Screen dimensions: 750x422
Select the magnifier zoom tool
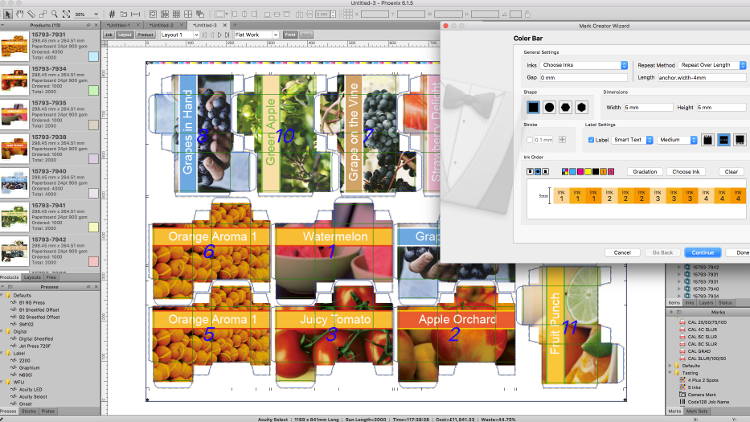55,14
